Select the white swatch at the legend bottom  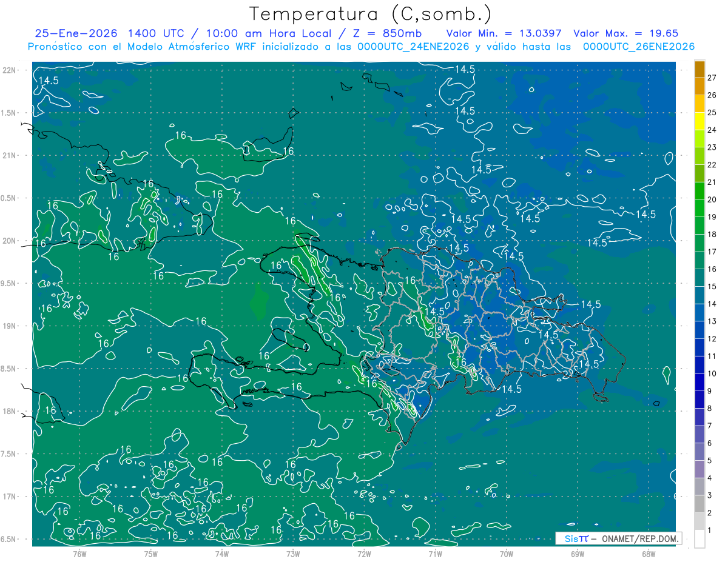[x=699, y=539]
